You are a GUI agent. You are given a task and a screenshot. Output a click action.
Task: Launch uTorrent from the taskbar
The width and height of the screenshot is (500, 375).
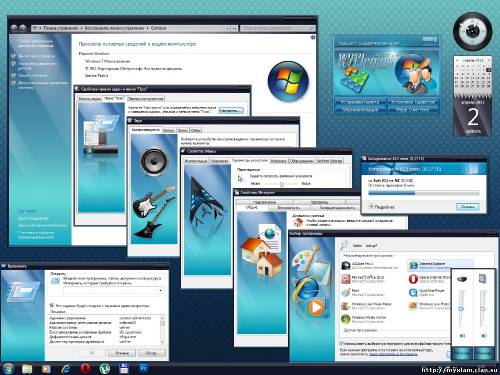[105, 368]
